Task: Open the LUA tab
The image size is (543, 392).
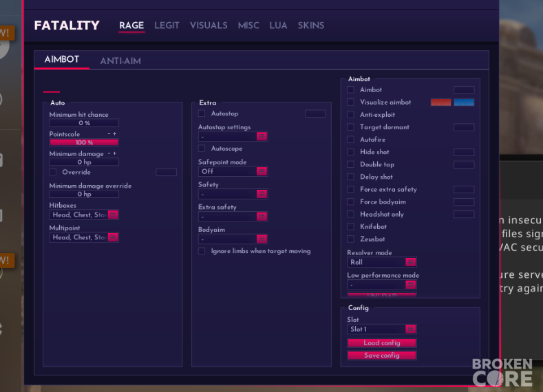Action: [x=279, y=25]
